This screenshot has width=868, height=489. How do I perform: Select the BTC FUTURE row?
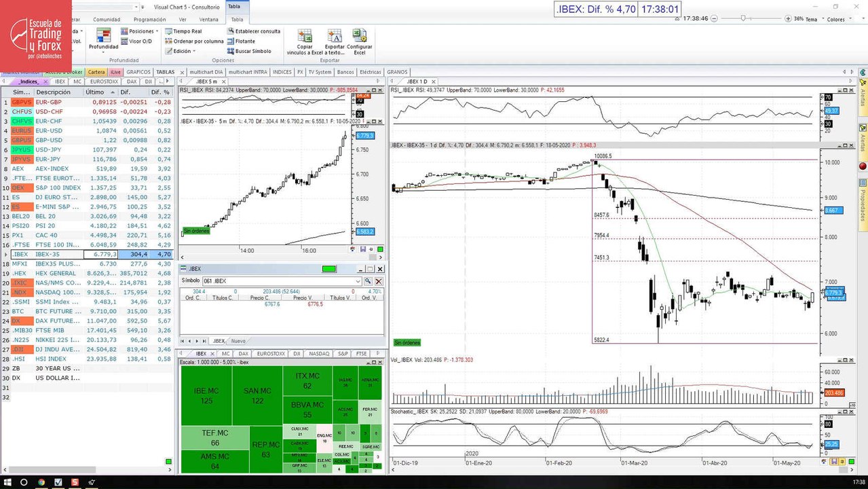pyautogui.click(x=87, y=311)
